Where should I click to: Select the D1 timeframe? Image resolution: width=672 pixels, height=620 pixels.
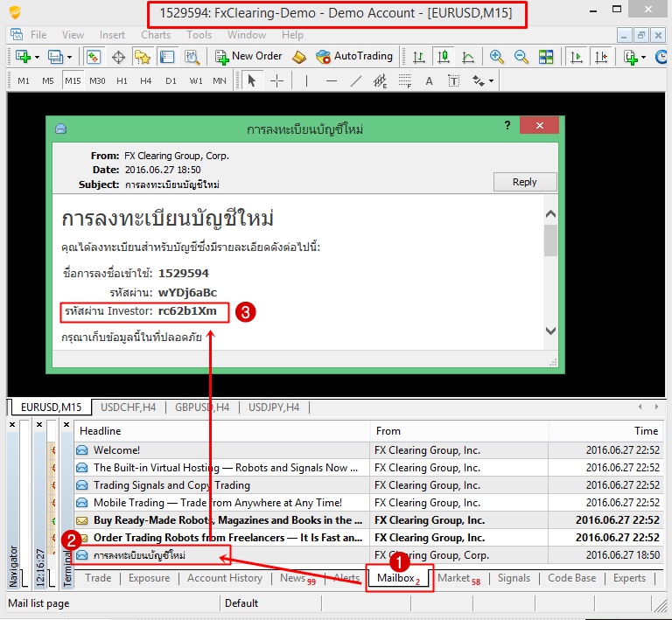point(171,81)
